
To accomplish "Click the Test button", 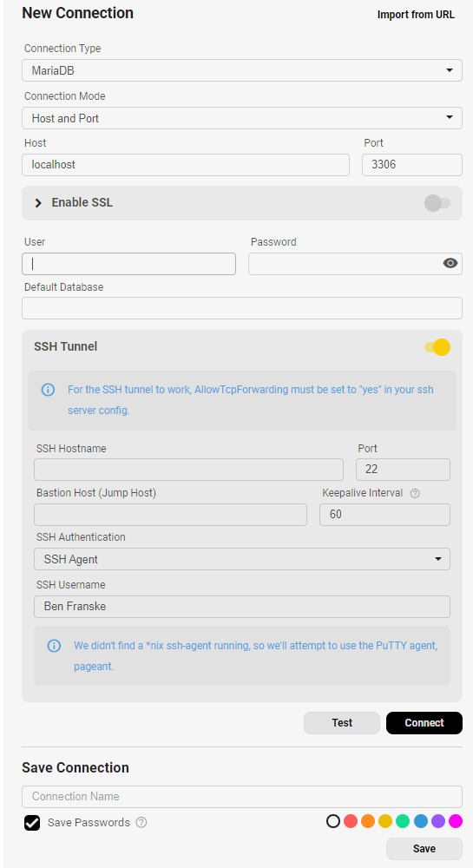I will click(342, 723).
